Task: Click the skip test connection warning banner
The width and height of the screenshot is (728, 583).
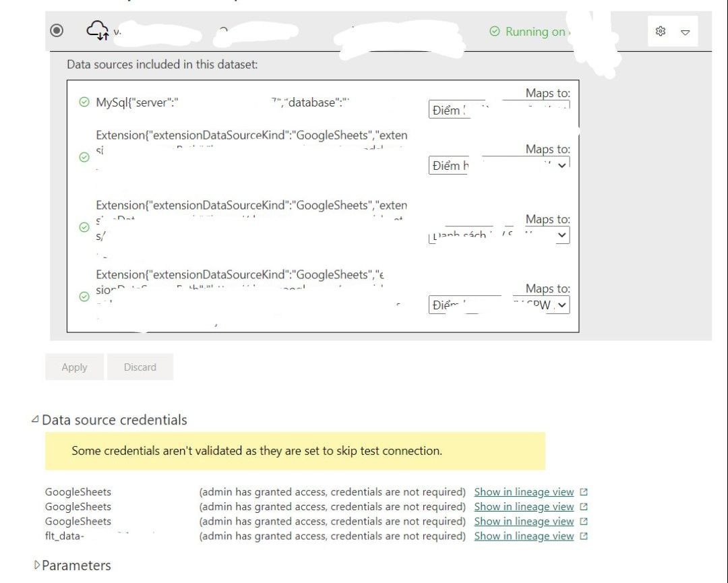Action: [x=295, y=451]
